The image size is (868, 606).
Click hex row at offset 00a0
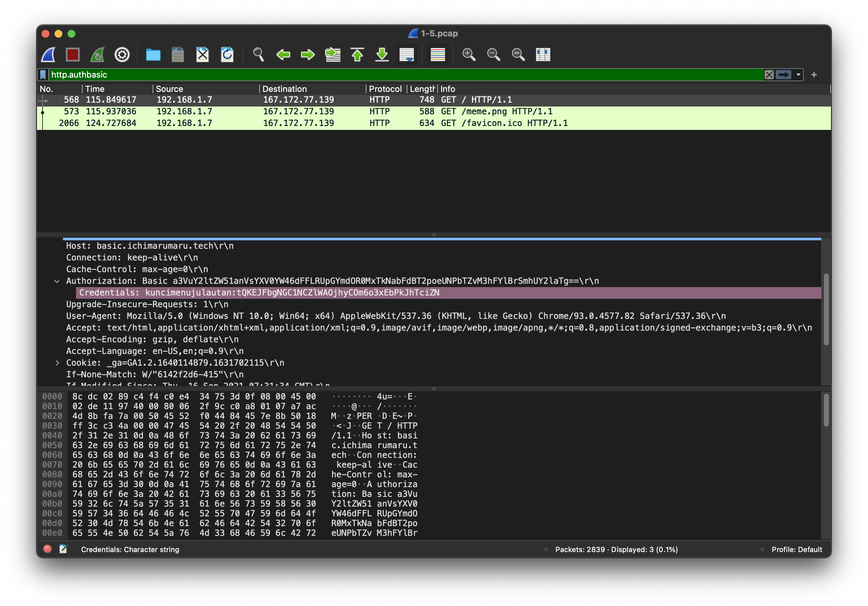[194, 495]
